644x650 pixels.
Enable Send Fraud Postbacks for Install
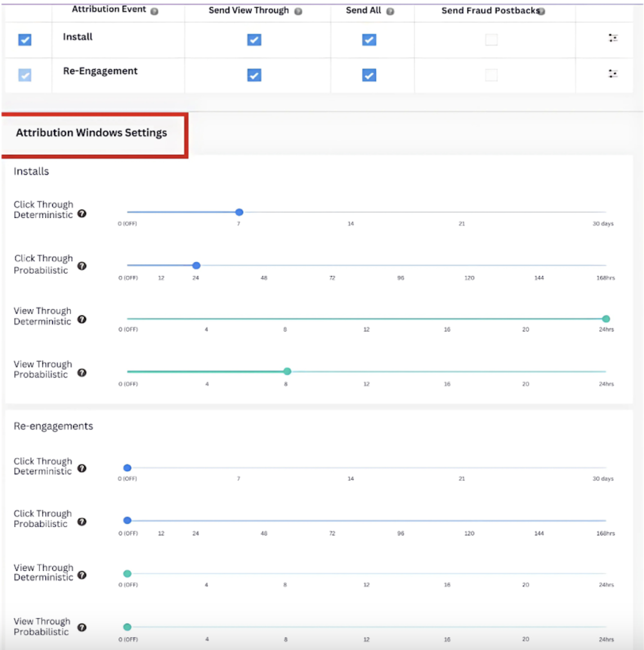(x=491, y=39)
